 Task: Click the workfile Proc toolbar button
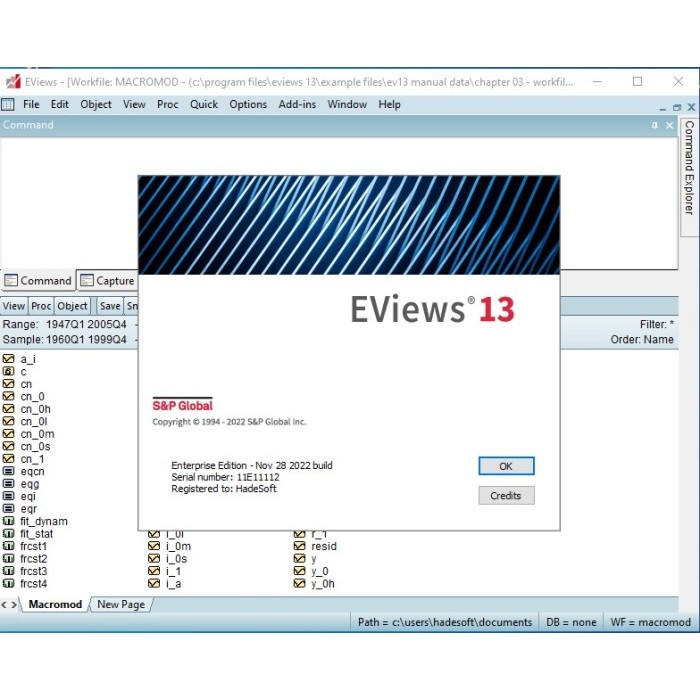(41, 306)
